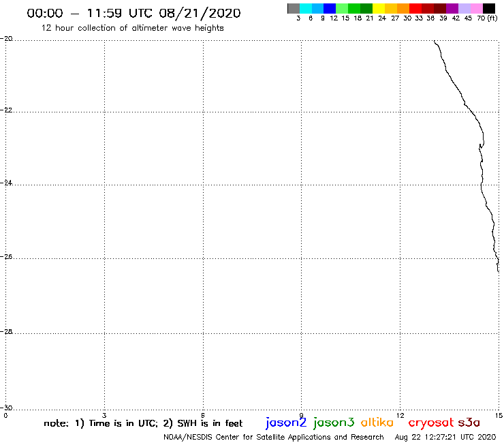
Task: Click the lavender legend color swatch
Action: pyautogui.click(x=464, y=8)
